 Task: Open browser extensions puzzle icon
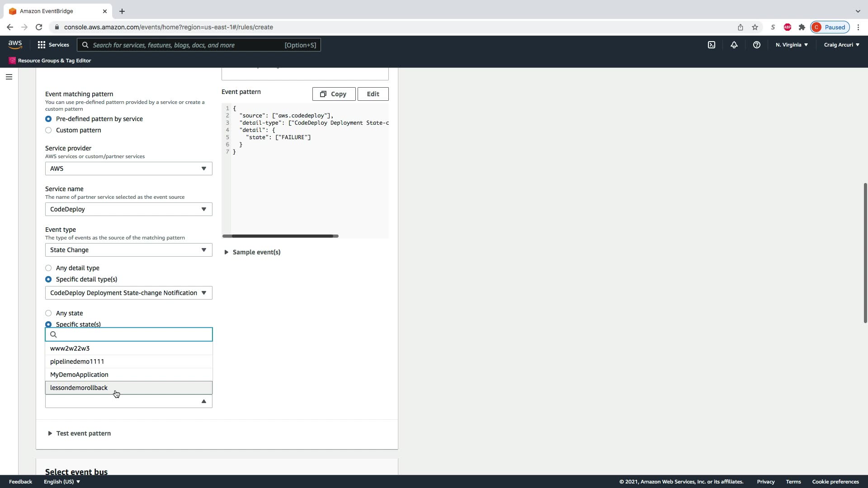click(x=802, y=27)
